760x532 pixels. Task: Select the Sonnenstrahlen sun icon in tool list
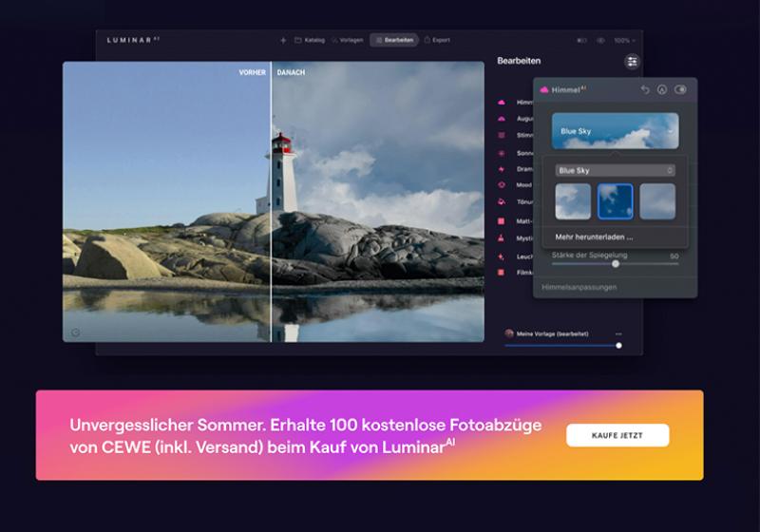502,152
